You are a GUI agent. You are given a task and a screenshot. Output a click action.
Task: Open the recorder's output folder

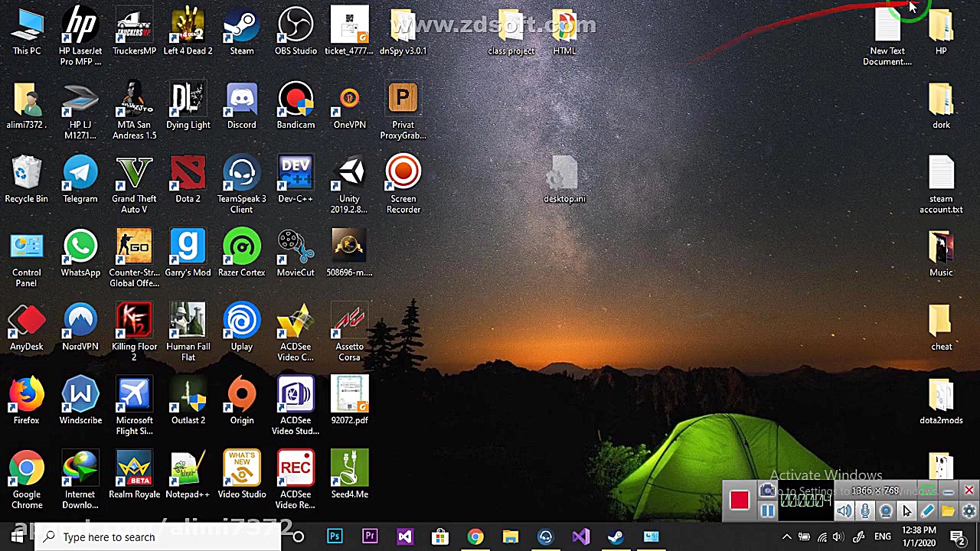click(948, 511)
